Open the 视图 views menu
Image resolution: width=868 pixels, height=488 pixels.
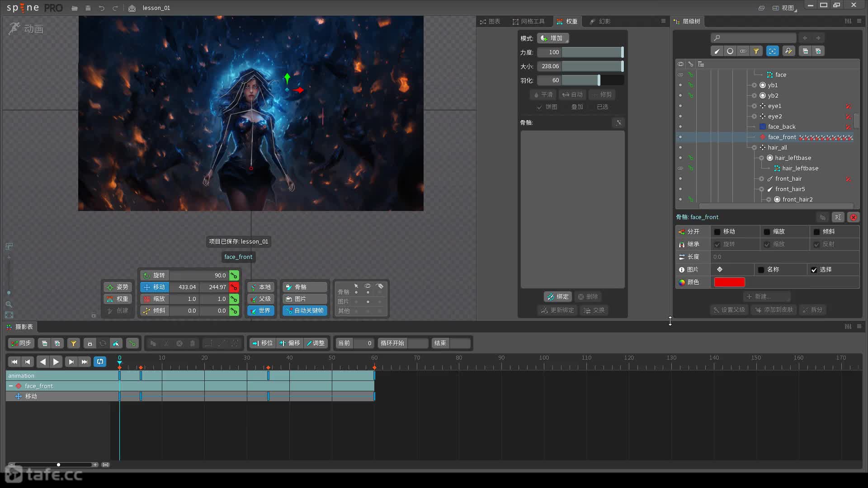click(784, 8)
